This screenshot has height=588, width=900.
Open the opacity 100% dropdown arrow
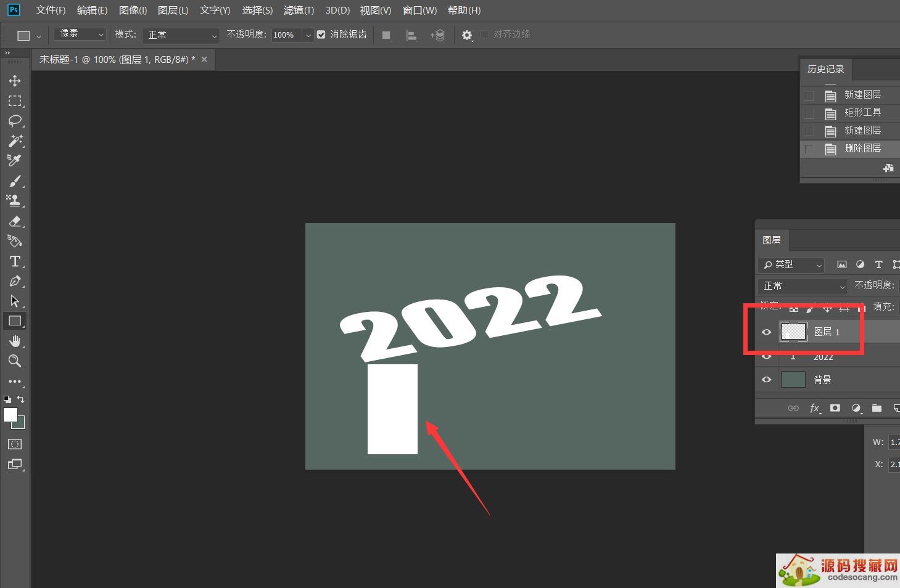[x=308, y=35]
